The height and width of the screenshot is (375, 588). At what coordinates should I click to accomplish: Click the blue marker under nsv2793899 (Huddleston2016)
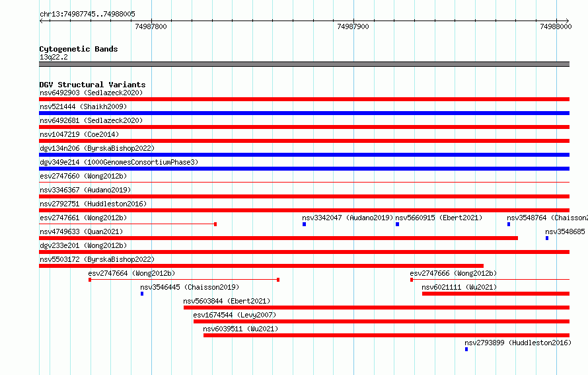[466, 349]
